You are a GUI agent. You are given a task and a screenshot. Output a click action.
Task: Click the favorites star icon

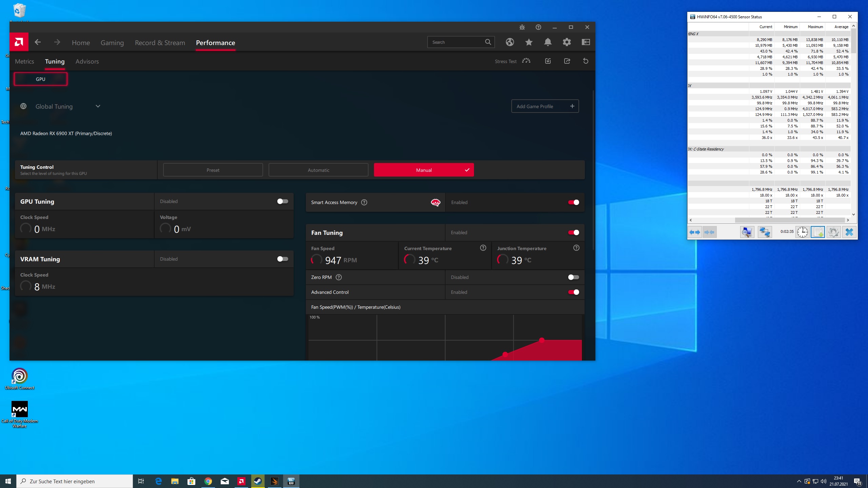[529, 42]
